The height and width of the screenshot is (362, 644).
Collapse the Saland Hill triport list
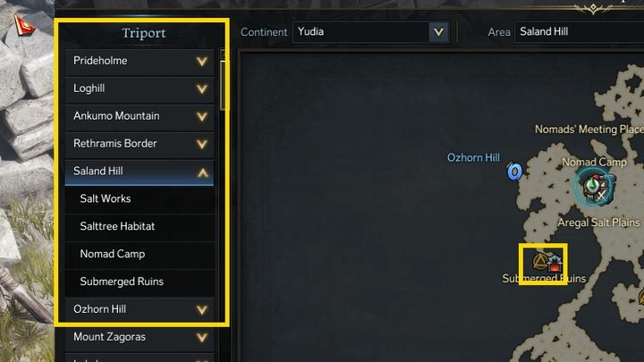[202, 172]
